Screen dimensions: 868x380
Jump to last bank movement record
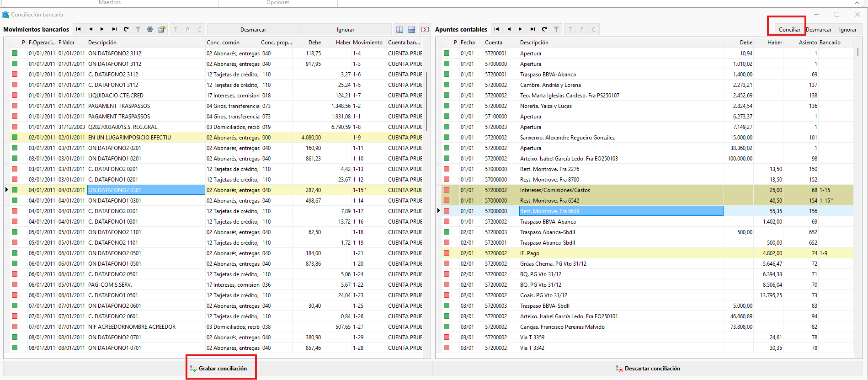pyautogui.click(x=114, y=29)
